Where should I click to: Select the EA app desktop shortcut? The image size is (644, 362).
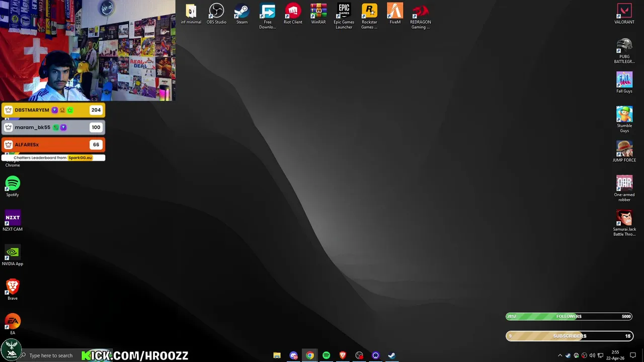point(13,325)
